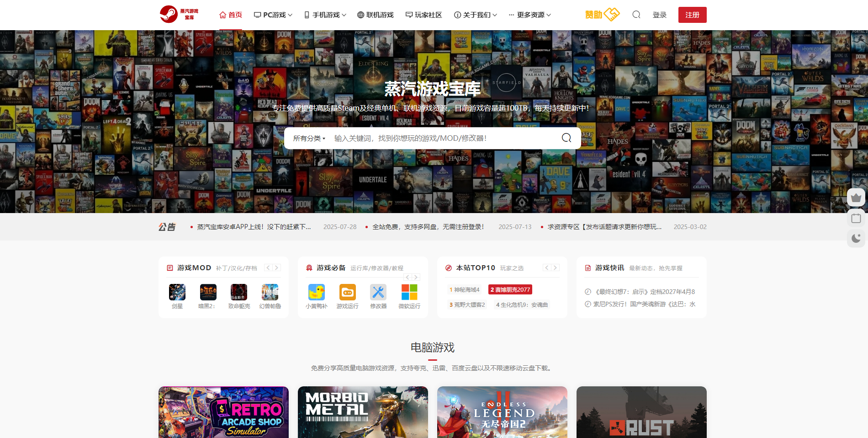This screenshot has width=868, height=438.
Task: Open the 剑星 MOD icon
Action: [x=177, y=292]
